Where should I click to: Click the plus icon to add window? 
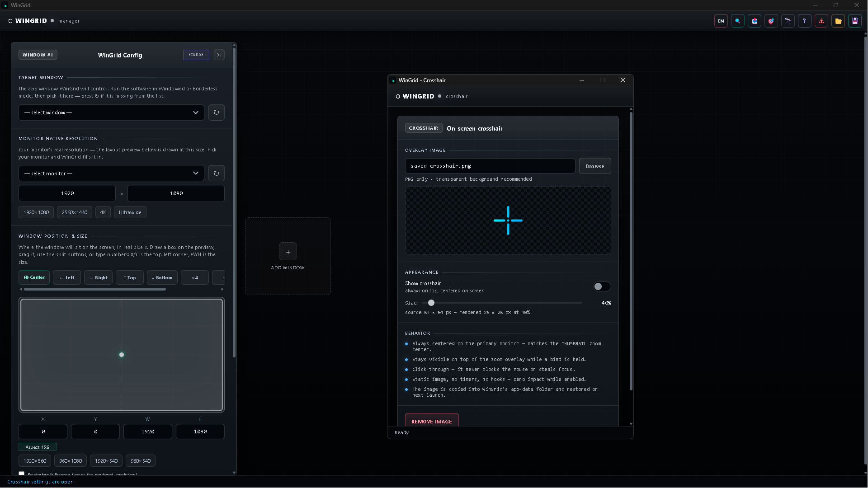coord(288,252)
